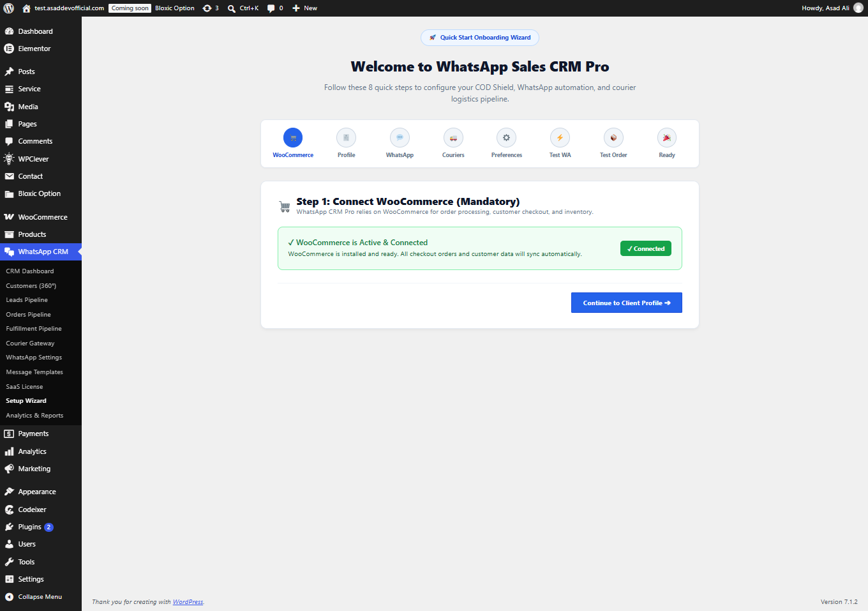
Task: Click the Coming soon badge
Action: coord(130,8)
